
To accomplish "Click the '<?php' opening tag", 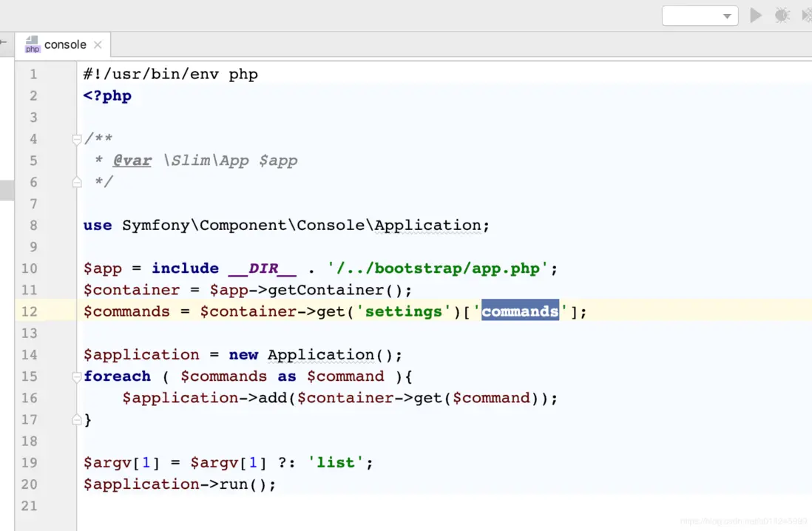I will click(x=107, y=96).
